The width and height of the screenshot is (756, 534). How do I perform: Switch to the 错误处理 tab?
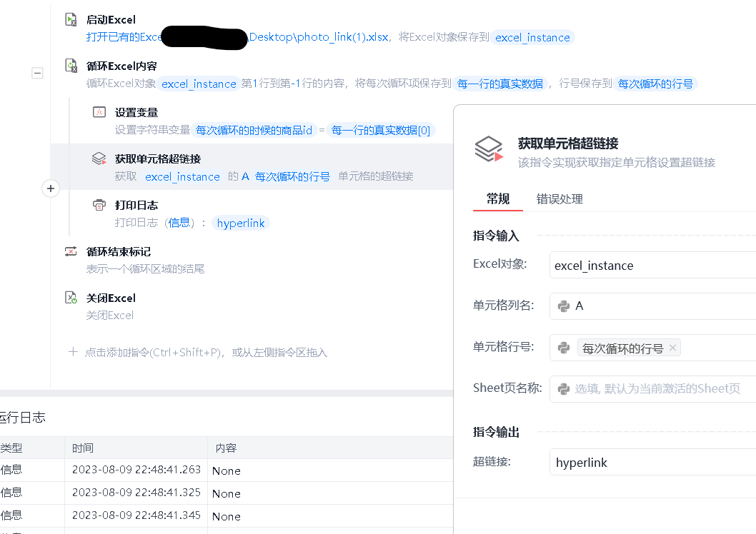pos(559,199)
